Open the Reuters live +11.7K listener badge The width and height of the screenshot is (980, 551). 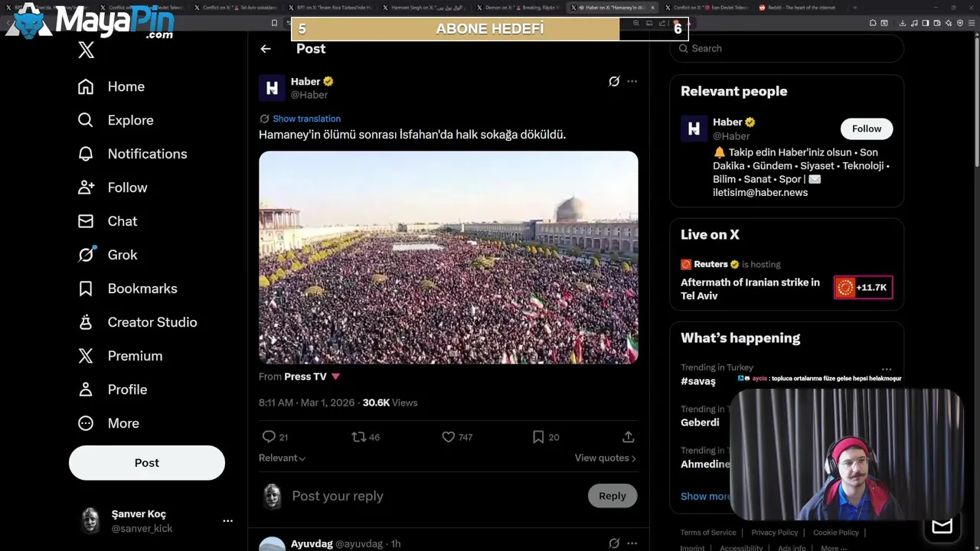coord(863,288)
